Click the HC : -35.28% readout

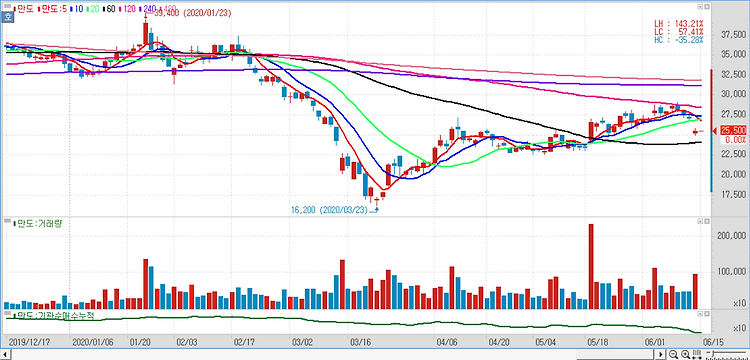tap(679, 40)
